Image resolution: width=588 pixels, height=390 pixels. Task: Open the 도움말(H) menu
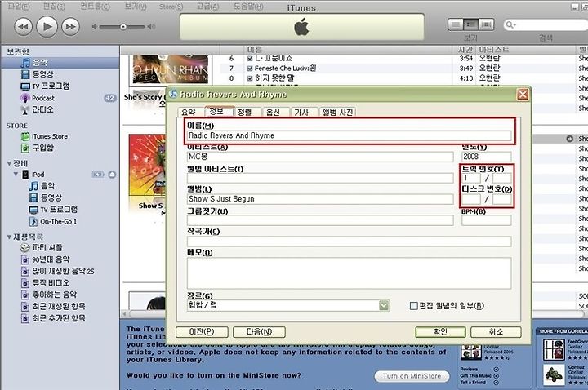[248, 7]
